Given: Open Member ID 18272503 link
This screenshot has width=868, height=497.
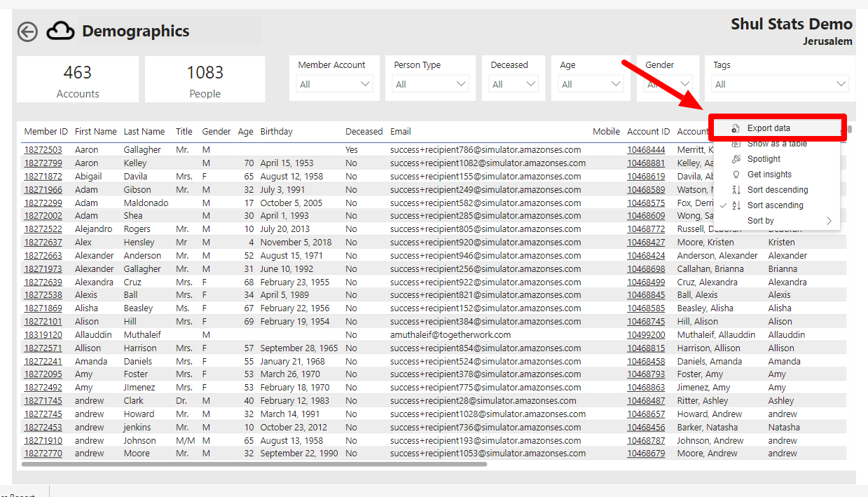Looking at the screenshot, I should tap(46, 149).
